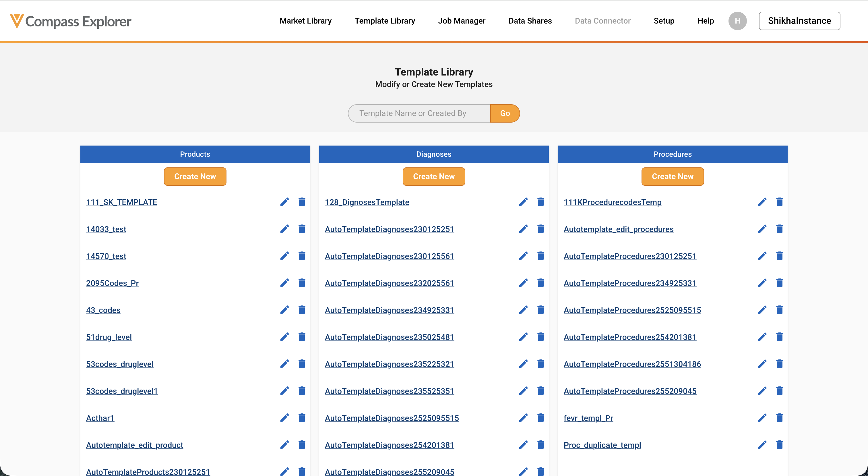Delete the 53codes_druglevel template

(302, 364)
